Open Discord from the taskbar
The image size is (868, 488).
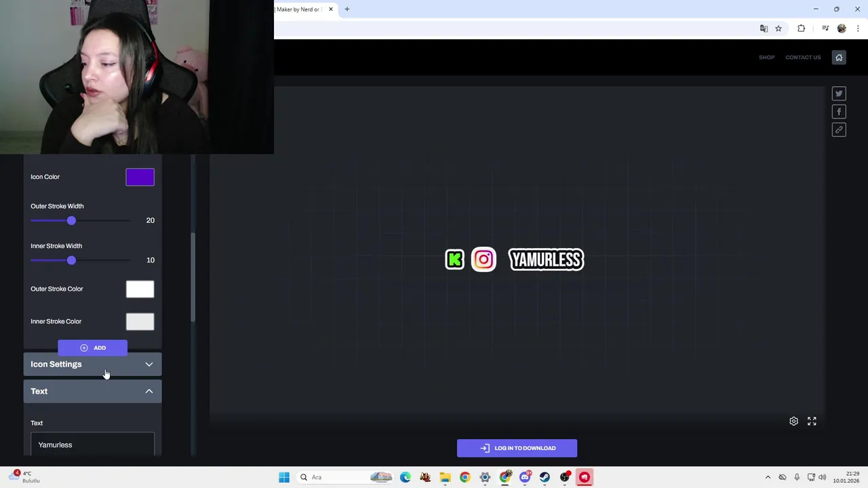525,477
